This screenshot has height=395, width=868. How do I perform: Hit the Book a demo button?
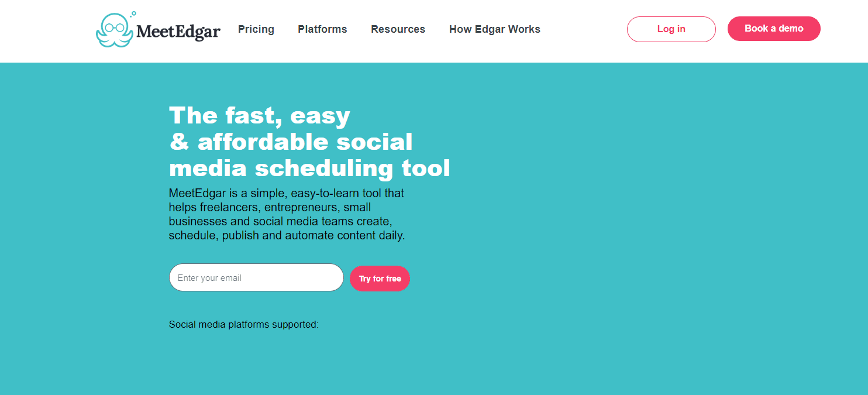(773, 29)
